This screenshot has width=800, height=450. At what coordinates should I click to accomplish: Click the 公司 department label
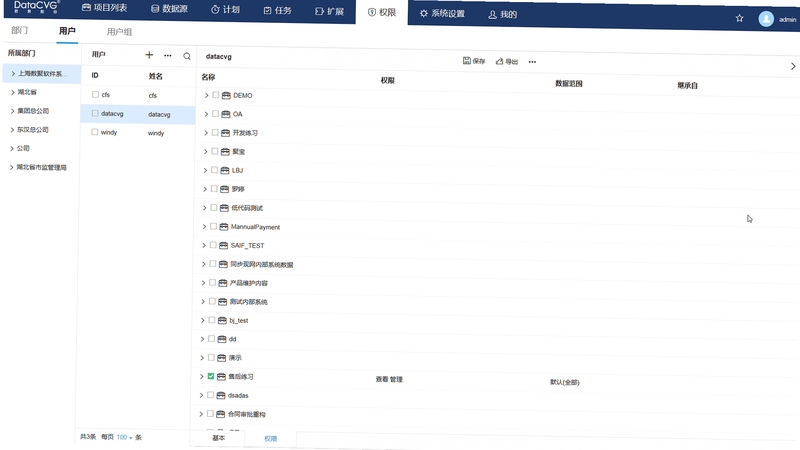(23, 148)
